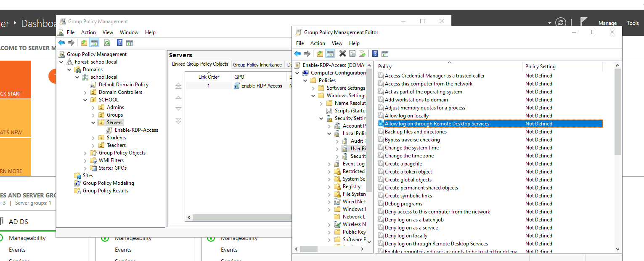Move GPO link to top arrow
This screenshot has height=261, width=644.
click(x=178, y=86)
